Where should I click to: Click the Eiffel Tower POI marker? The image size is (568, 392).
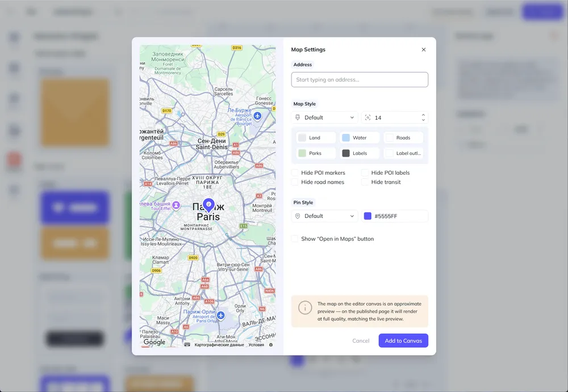(176, 205)
